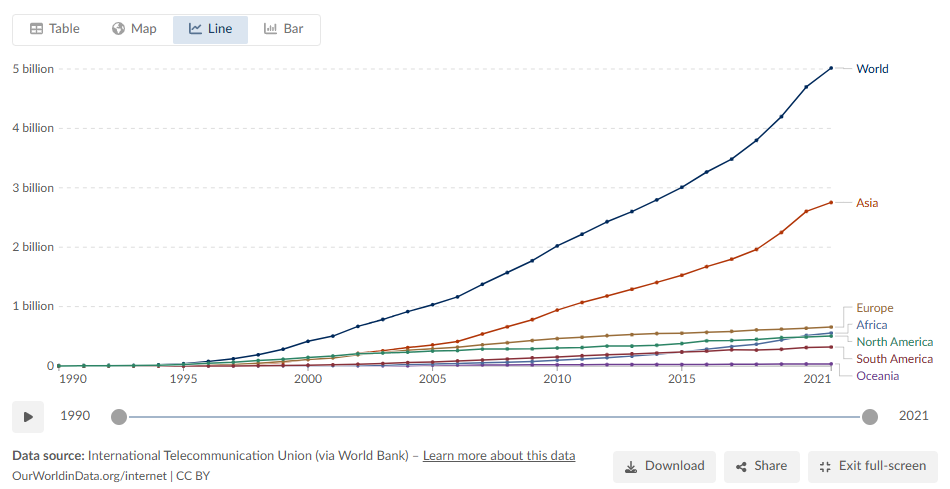The image size is (950, 489).
Task: Click the Share button
Action: (x=761, y=466)
